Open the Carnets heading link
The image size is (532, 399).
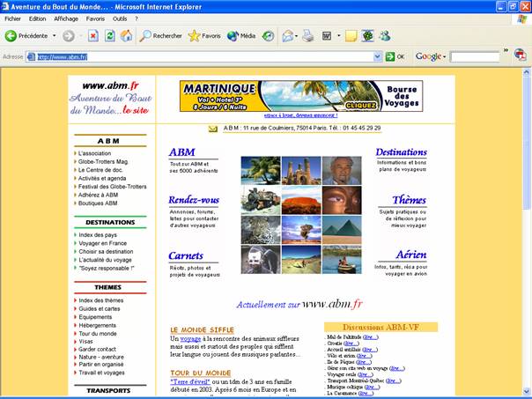pyautogui.click(x=186, y=255)
